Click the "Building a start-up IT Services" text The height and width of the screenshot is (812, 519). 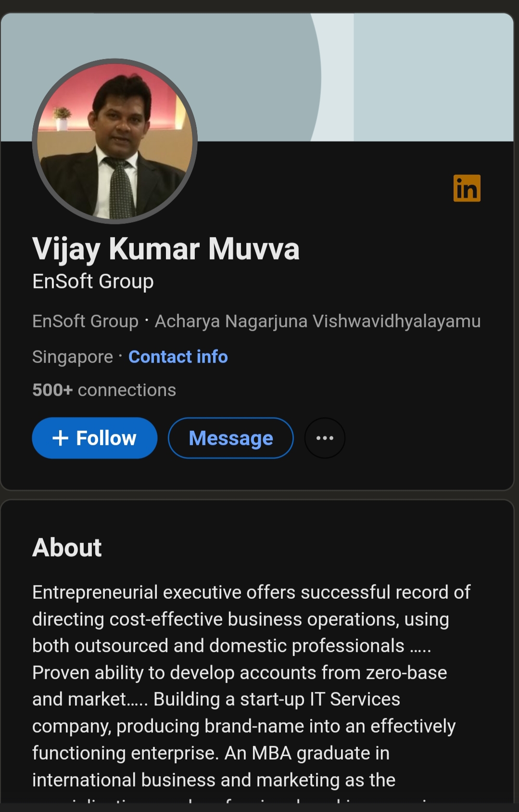[x=277, y=699]
